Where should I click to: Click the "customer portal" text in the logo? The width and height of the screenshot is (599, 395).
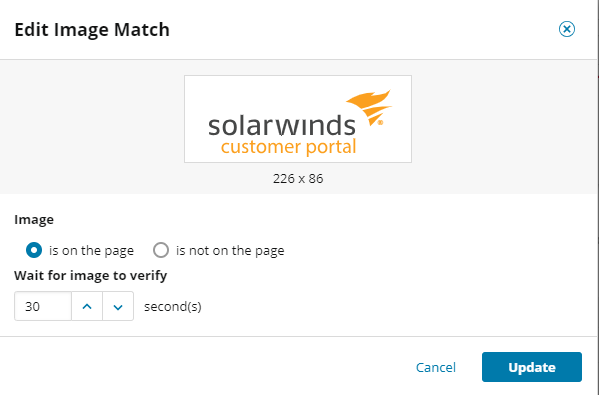(288, 148)
